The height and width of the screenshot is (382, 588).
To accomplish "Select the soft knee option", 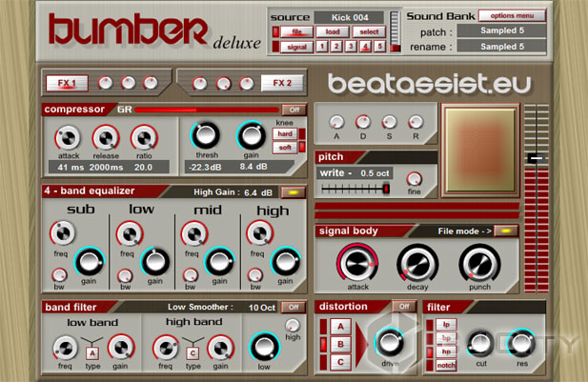I will (x=285, y=148).
